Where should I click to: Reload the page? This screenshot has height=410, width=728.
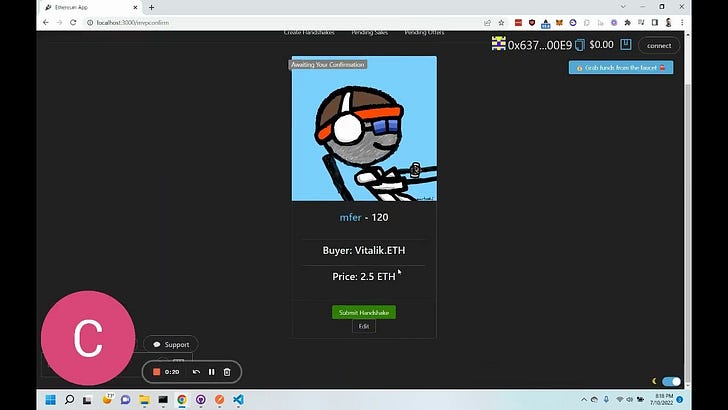tap(73, 22)
